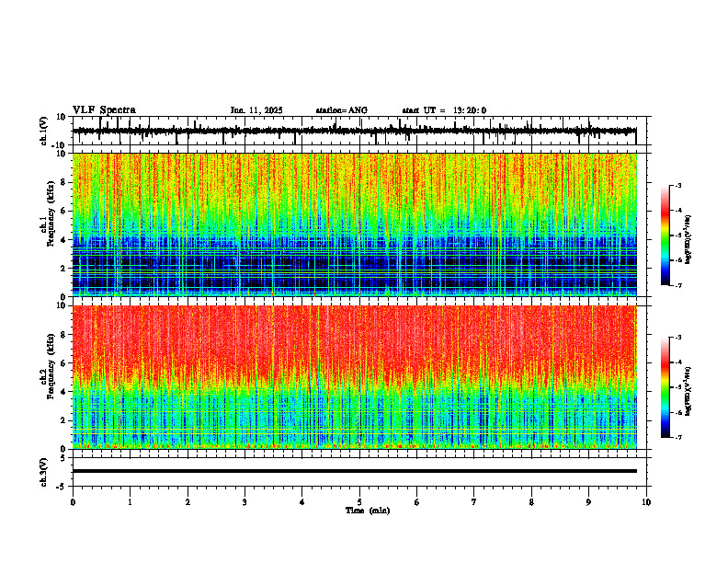Click the ch.1(V) waveform axis label
Image resolution: width=728 pixels, height=563 pixels.
tap(44, 131)
